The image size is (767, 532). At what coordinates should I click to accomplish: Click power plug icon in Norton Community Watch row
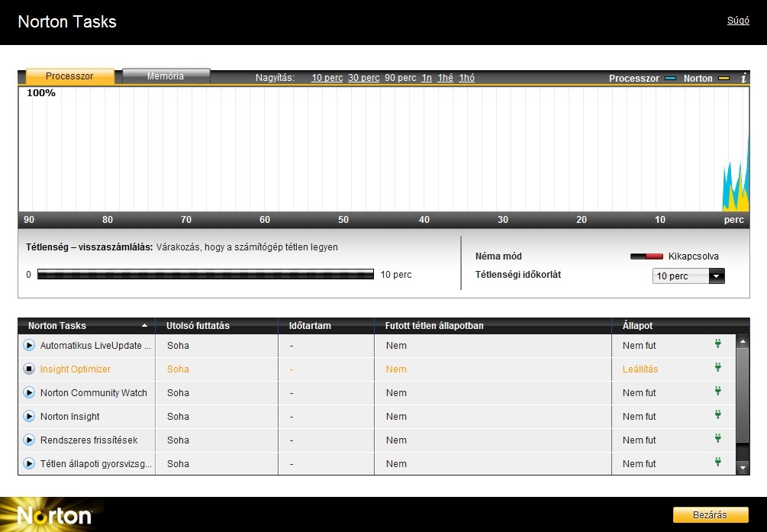717,391
